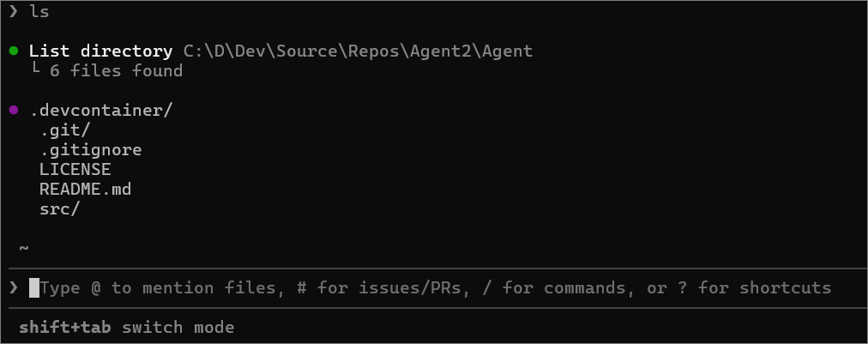868x344 pixels.
Task: Select the .git/ folder entry
Action: (64, 130)
